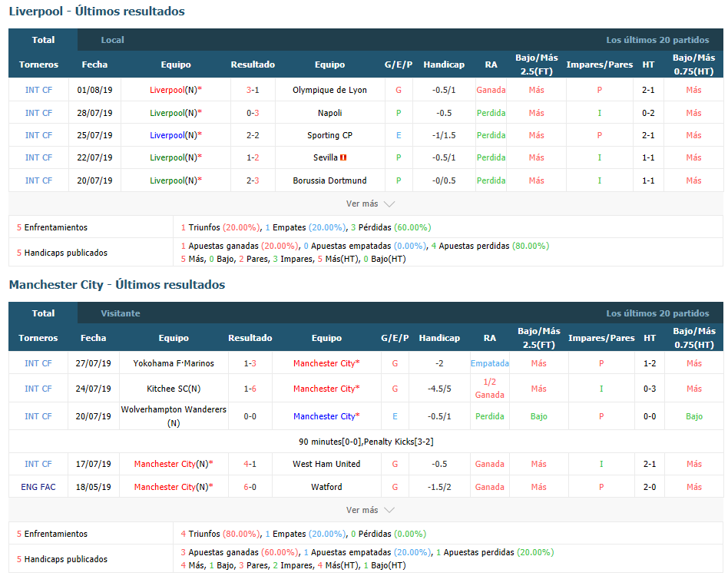Open INT CF link for 28/07/19 match

(38, 113)
